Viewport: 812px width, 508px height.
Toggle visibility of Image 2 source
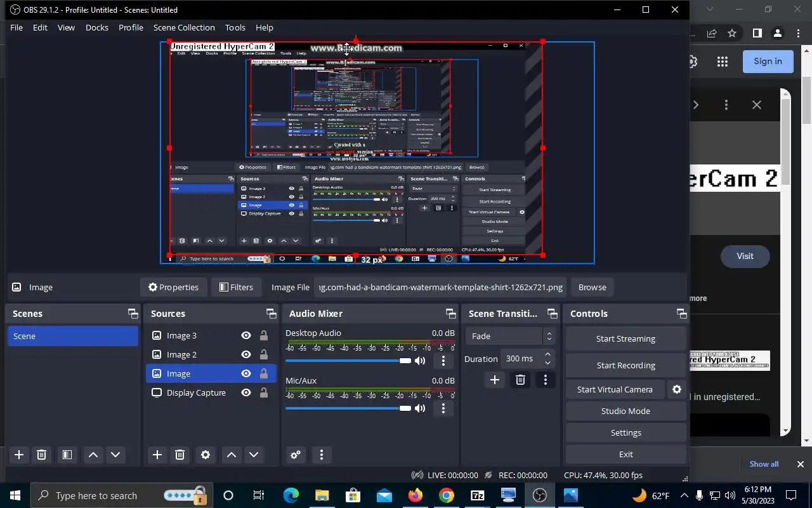tap(246, 354)
